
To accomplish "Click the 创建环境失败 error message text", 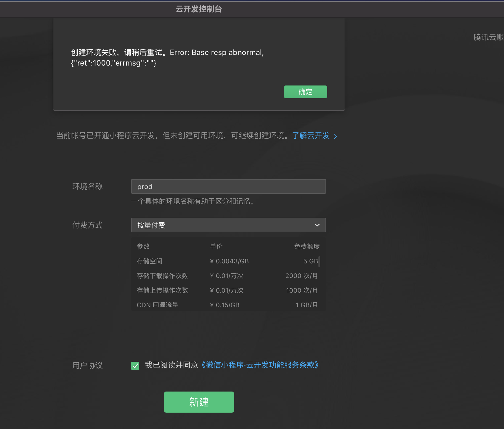I will point(167,58).
